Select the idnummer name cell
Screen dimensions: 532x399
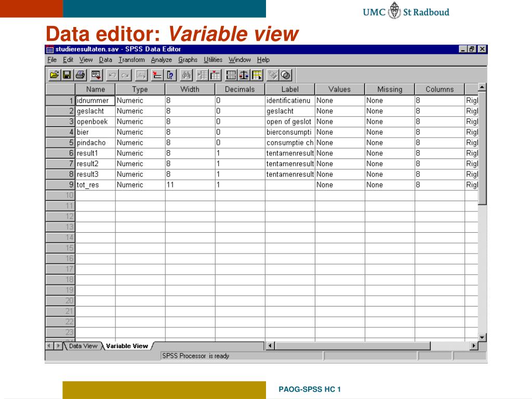(x=95, y=100)
